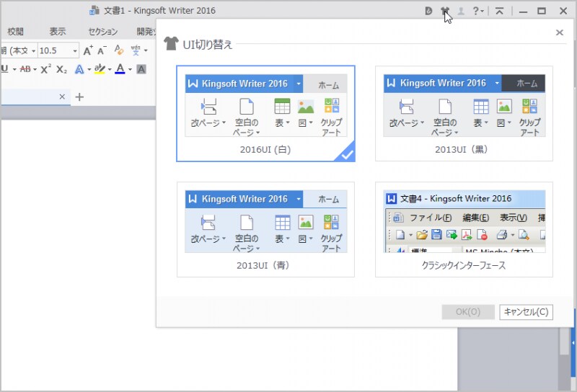Select the 2013UI (黒) theme thumbnail

464,113
